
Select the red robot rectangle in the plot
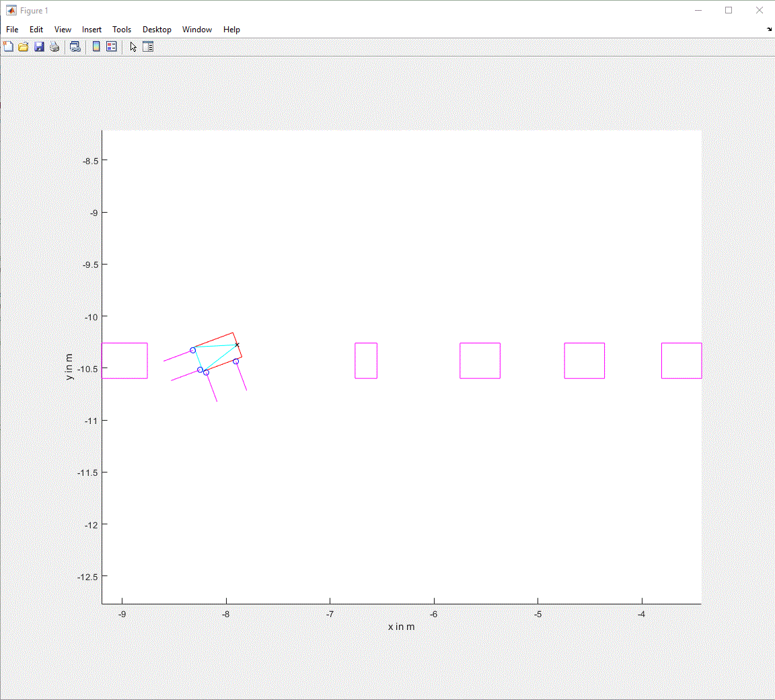pyautogui.click(x=213, y=339)
